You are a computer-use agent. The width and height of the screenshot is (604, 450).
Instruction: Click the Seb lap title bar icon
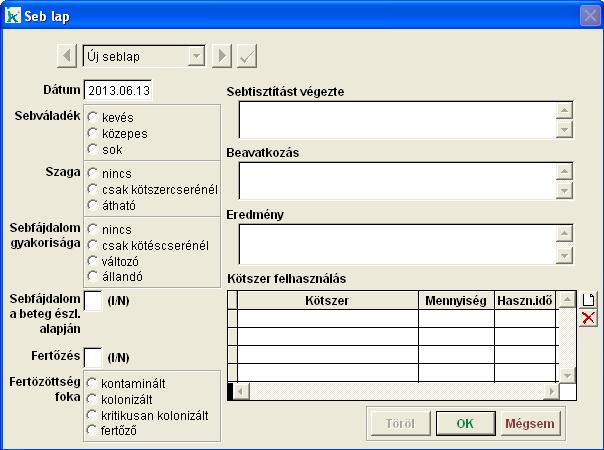tap(13, 16)
